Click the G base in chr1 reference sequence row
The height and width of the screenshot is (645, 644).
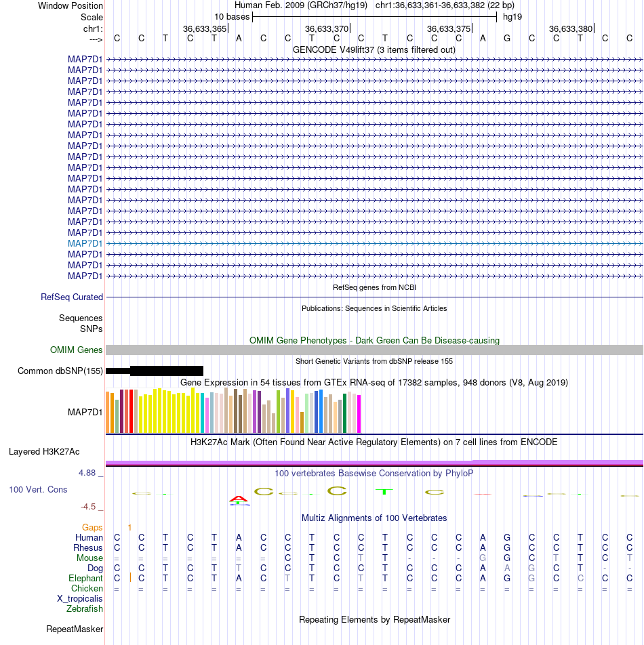(507, 38)
